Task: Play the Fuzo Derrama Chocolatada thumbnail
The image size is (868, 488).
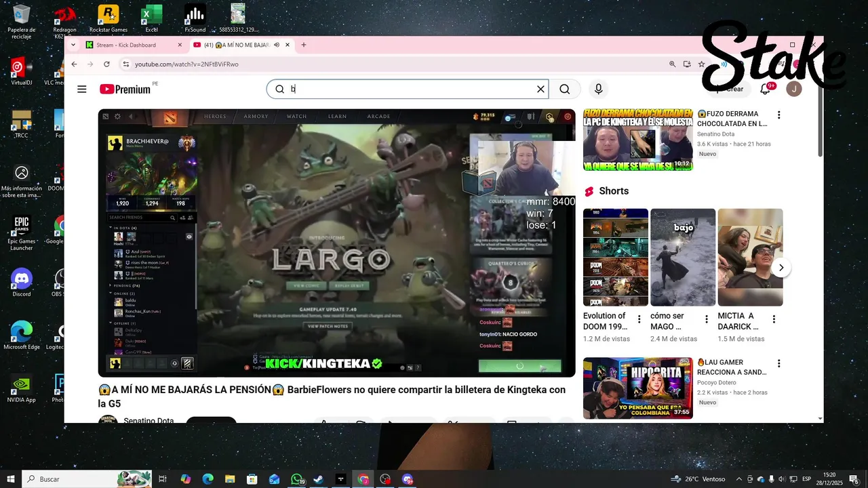Action: click(638, 139)
